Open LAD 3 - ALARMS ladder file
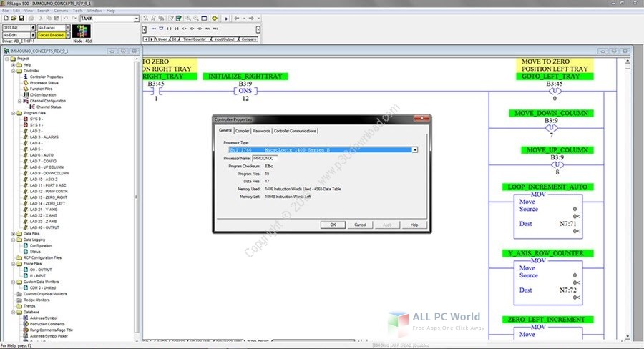This screenshot has width=644, height=349. 44,137
